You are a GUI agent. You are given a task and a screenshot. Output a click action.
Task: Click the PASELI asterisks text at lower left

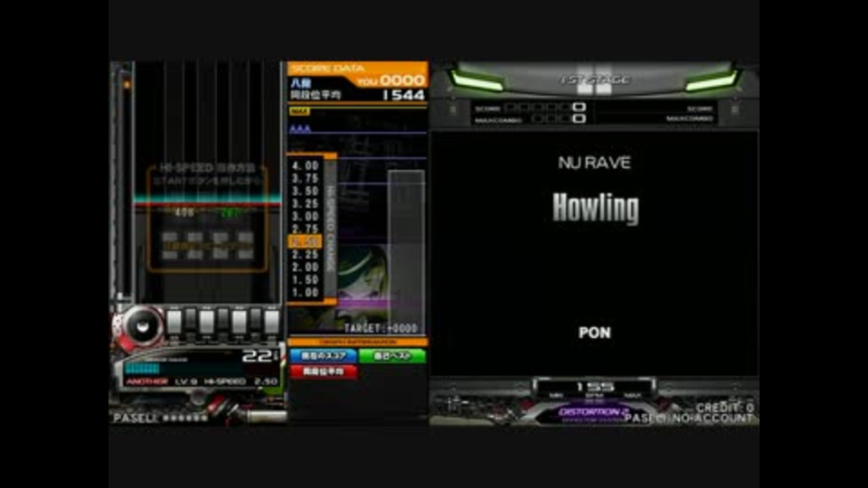coord(161,418)
